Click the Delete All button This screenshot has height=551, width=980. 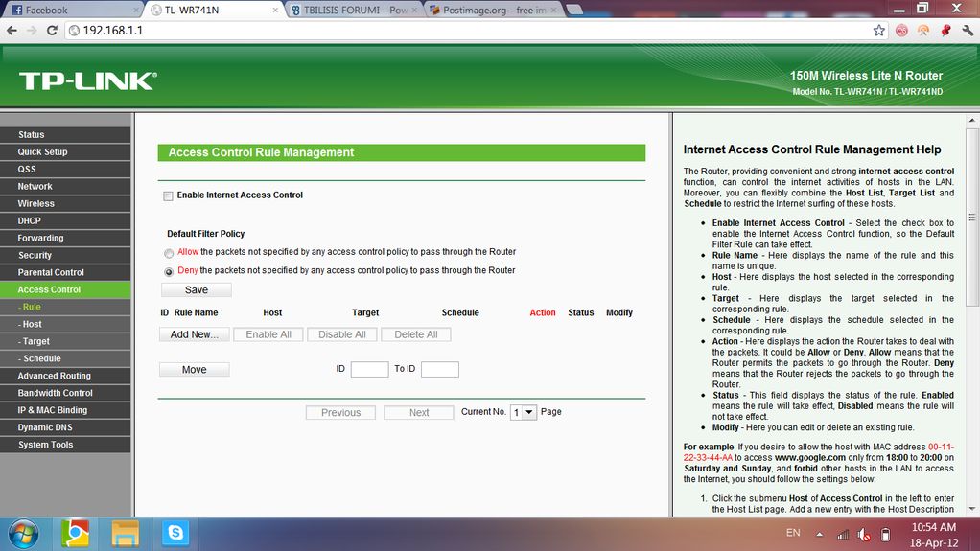point(415,334)
